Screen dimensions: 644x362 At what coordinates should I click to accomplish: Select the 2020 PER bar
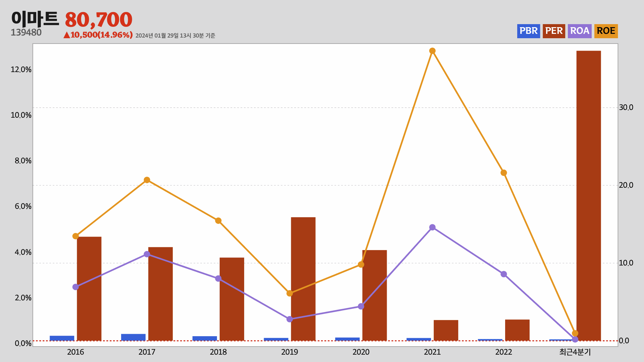pyautogui.click(x=375, y=295)
